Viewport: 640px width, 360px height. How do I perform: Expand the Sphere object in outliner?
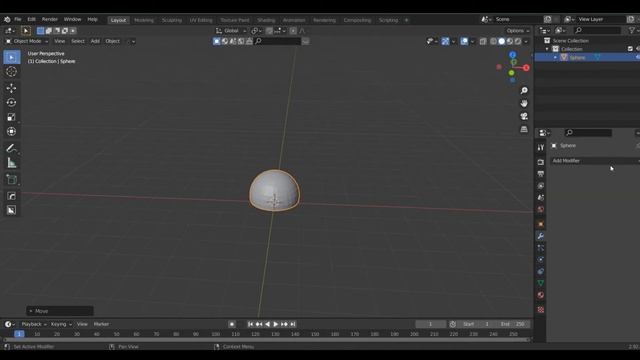[x=555, y=58]
